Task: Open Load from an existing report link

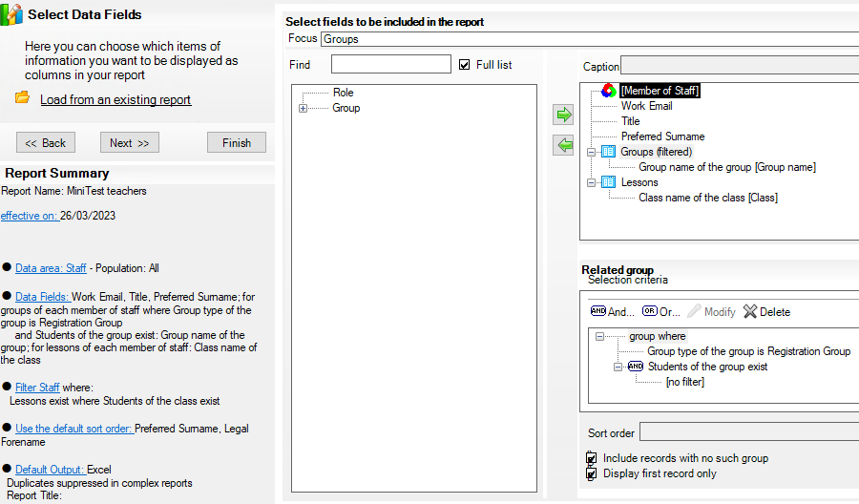Action: point(115,99)
